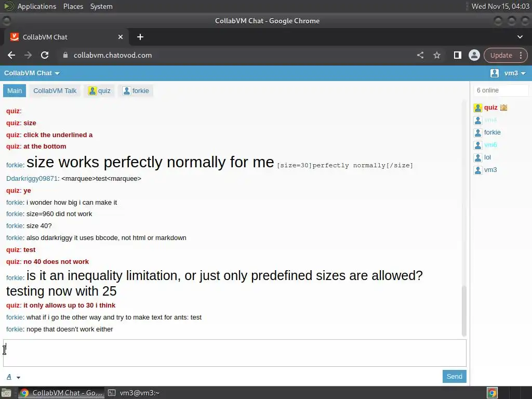This screenshot has height=399, width=532.
Task: Switch to the Main chat tab
Action: tap(15, 91)
